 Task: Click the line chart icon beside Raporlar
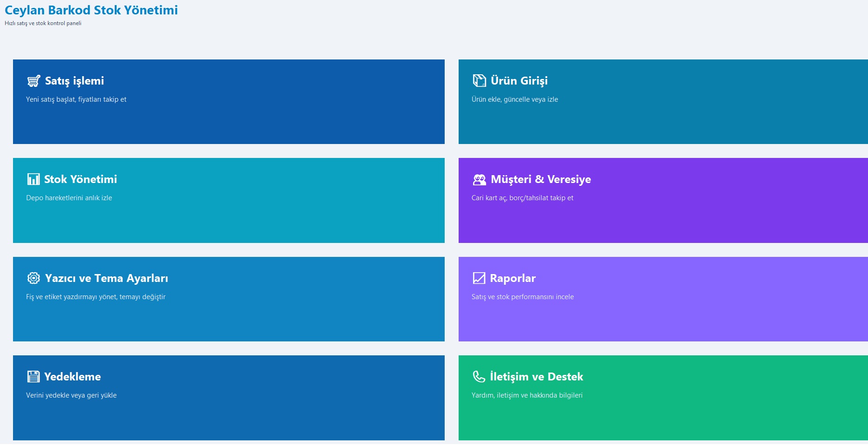click(479, 278)
